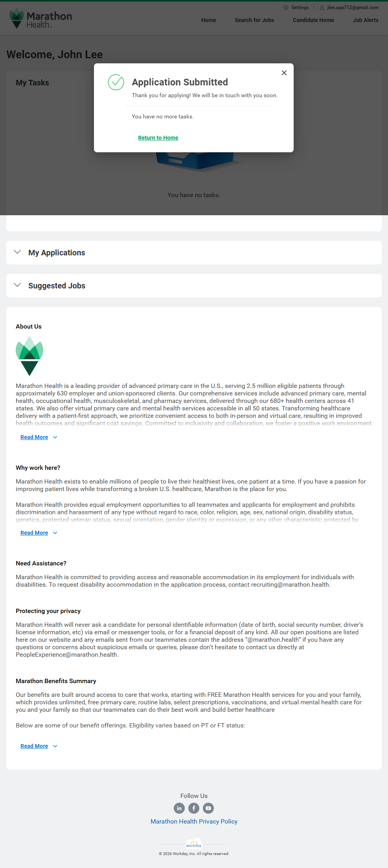Click the Marathon Health header logo
Screen dimensions: 388x868
click(x=40, y=19)
